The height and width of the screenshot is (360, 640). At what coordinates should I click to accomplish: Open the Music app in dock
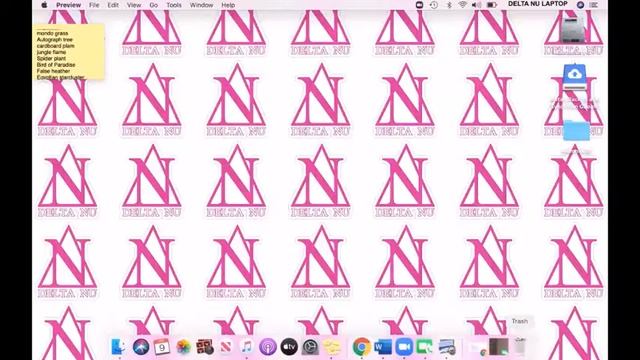[247, 347]
